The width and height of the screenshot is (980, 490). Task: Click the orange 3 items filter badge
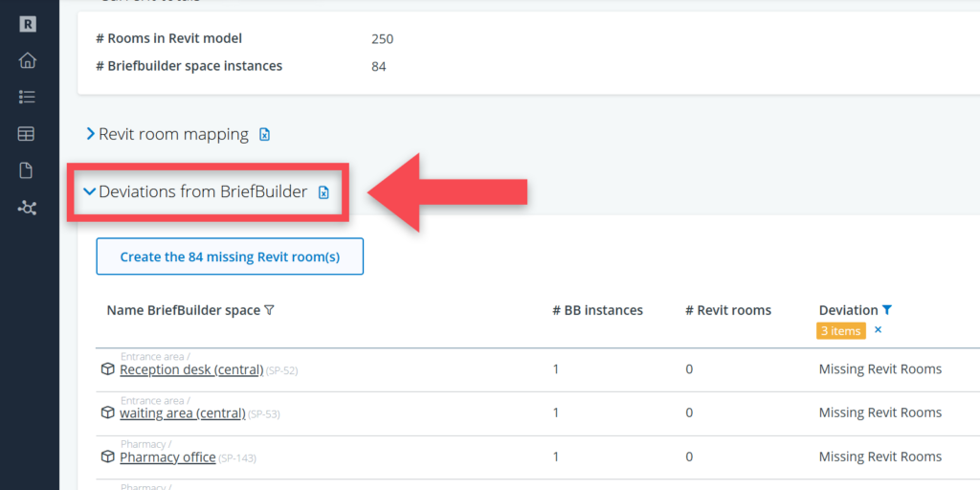(x=840, y=331)
